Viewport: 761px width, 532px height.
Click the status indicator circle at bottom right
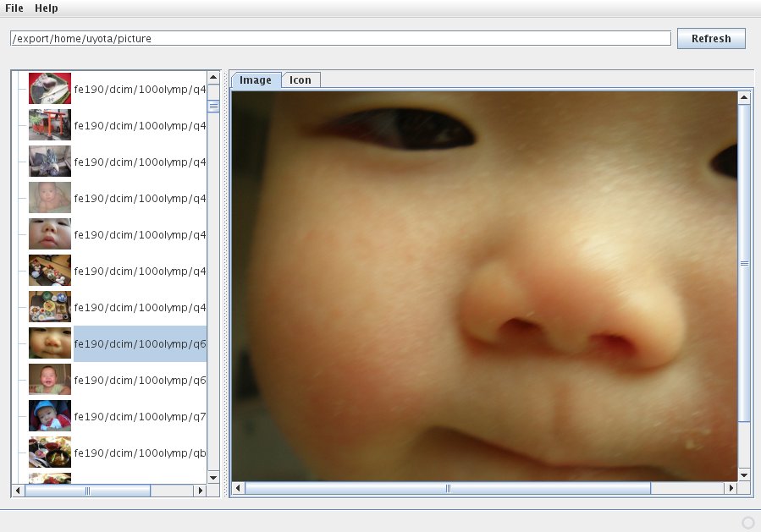[x=748, y=523]
